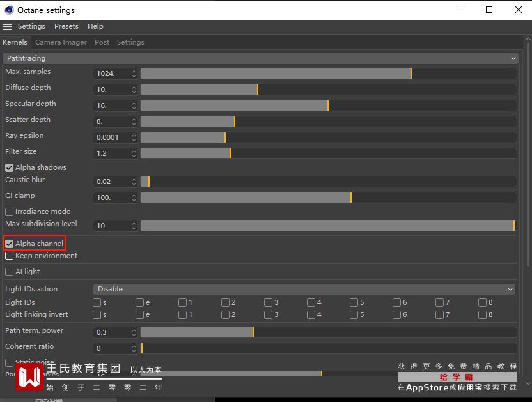
Task: Click the Max. samples spinner arrows
Action: 134,73
